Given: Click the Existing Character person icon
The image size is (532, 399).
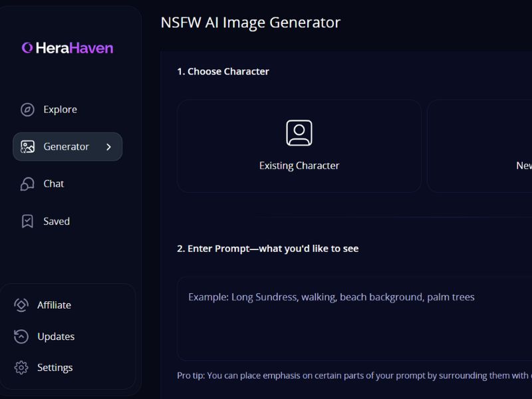Looking at the screenshot, I should coord(299,132).
